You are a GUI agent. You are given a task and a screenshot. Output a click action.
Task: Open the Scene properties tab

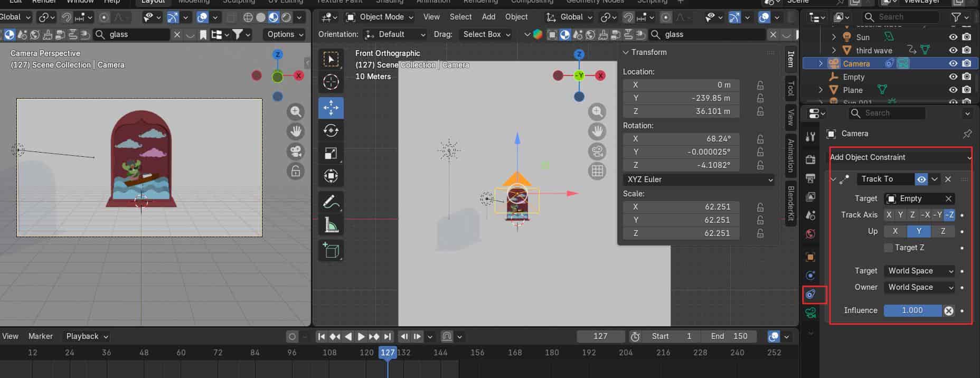pyautogui.click(x=811, y=215)
